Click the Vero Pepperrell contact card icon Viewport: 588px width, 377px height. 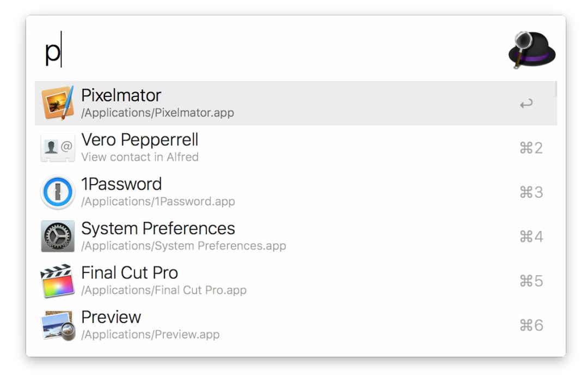tap(57, 147)
